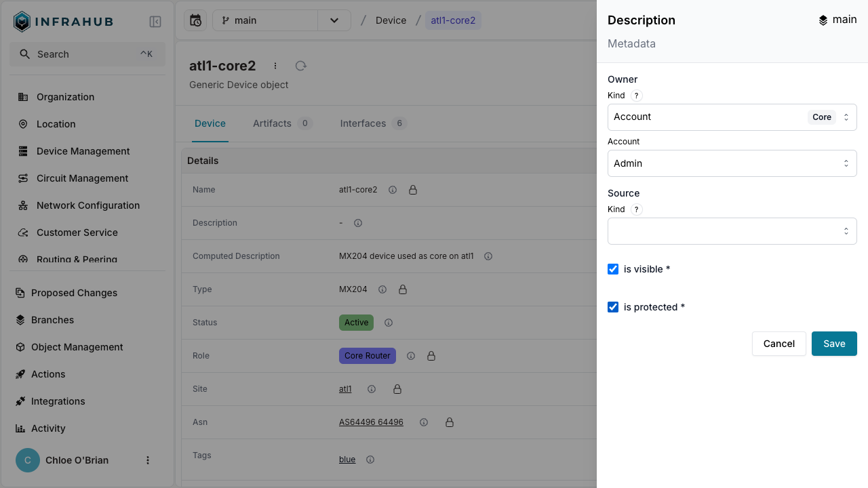Open the user menu dots beside Chloe O'Brian
The width and height of the screenshot is (868, 488).
[x=148, y=460]
